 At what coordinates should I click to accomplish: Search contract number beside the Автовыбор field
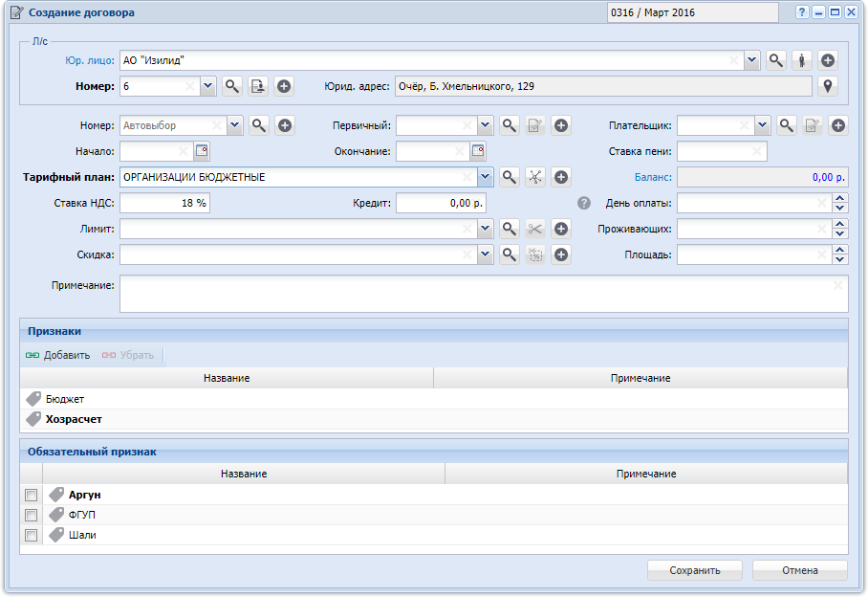tap(258, 125)
